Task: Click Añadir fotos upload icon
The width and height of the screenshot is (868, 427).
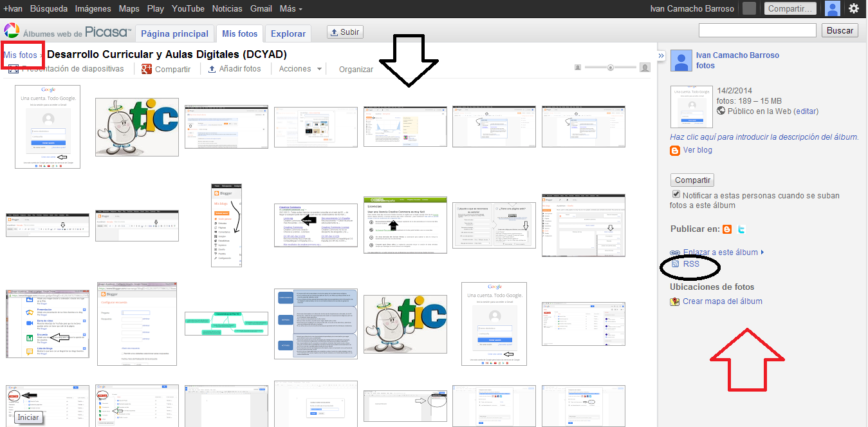Action: [x=212, y=69]
